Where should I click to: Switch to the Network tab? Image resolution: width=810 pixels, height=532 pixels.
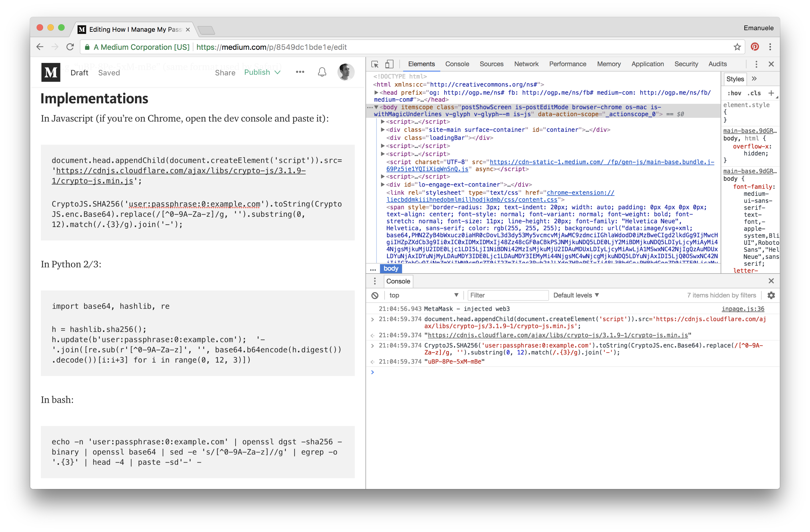tap(526, 64)
